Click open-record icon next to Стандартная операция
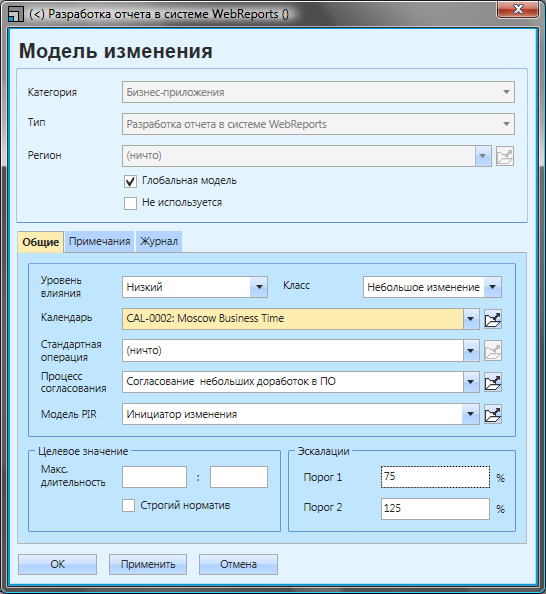 click(x=493, y=350)
